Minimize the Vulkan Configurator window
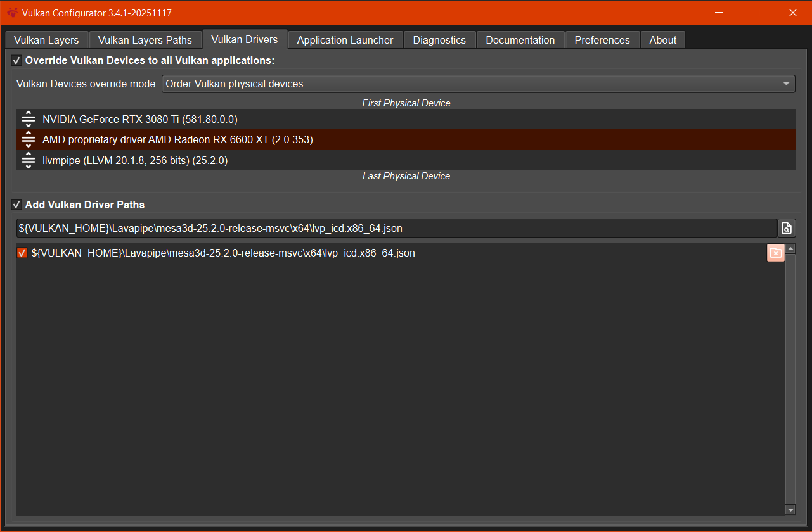 pos(718,13)
